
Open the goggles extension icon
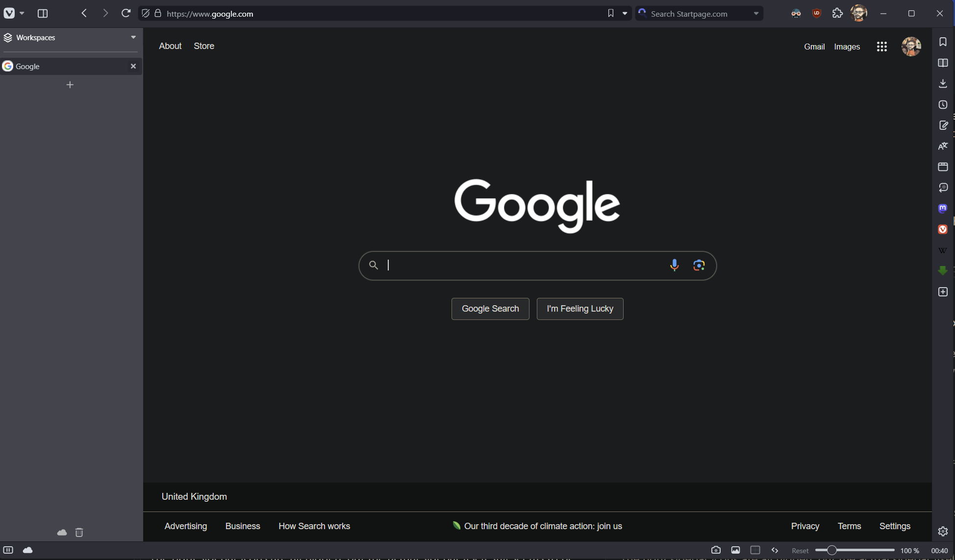tap(796, 13)
